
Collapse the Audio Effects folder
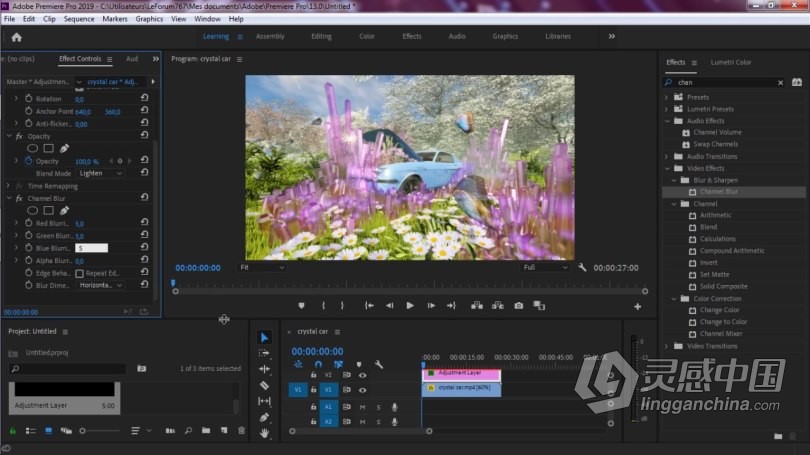(x=667, y=121)
